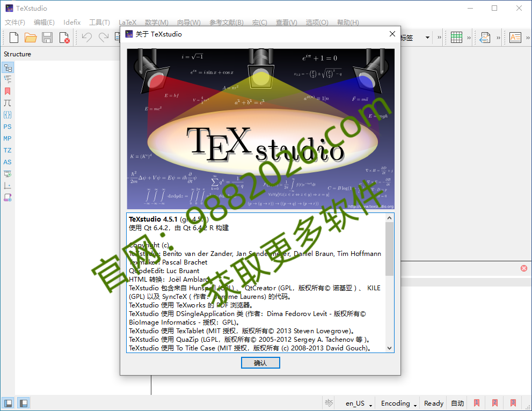Click the orange 'A' text formatting icon
Image resolution: width=532 pixels, height=411 pixels.
515,38
